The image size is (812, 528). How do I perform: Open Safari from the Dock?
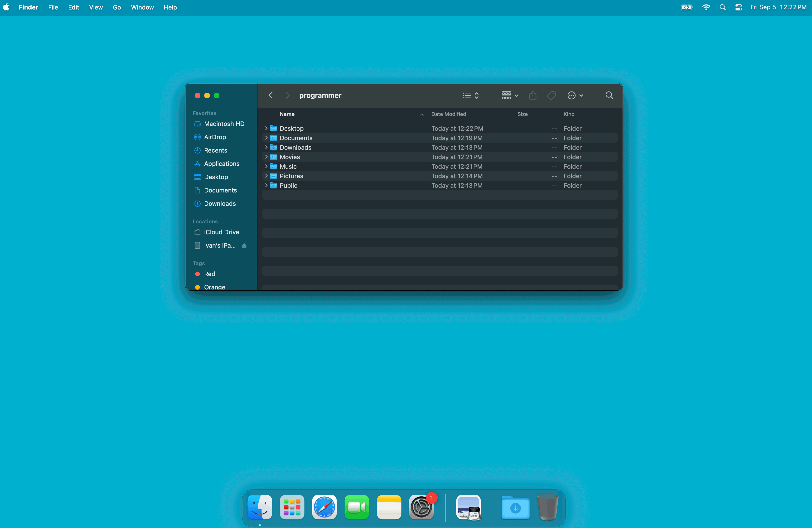(x=324, y=507)
